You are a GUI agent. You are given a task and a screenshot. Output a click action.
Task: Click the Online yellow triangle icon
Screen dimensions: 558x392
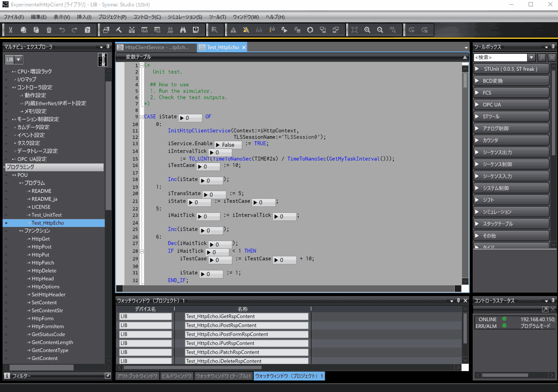coord(246,30)
